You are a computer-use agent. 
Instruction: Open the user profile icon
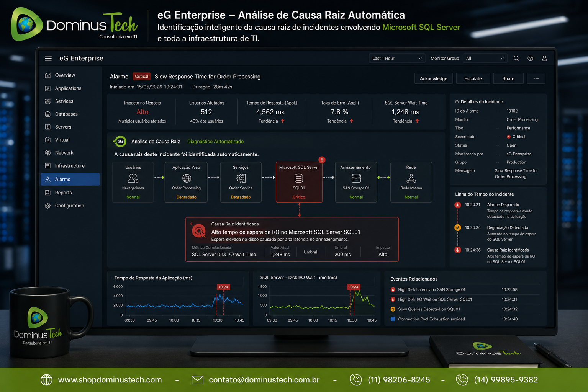544,58
